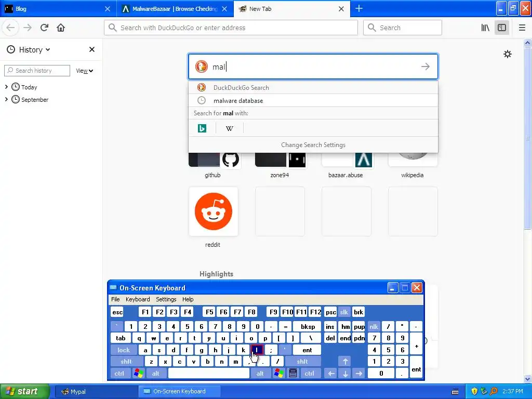Close the History sidebar
532x399 pixels.
[x=91, y=49]
